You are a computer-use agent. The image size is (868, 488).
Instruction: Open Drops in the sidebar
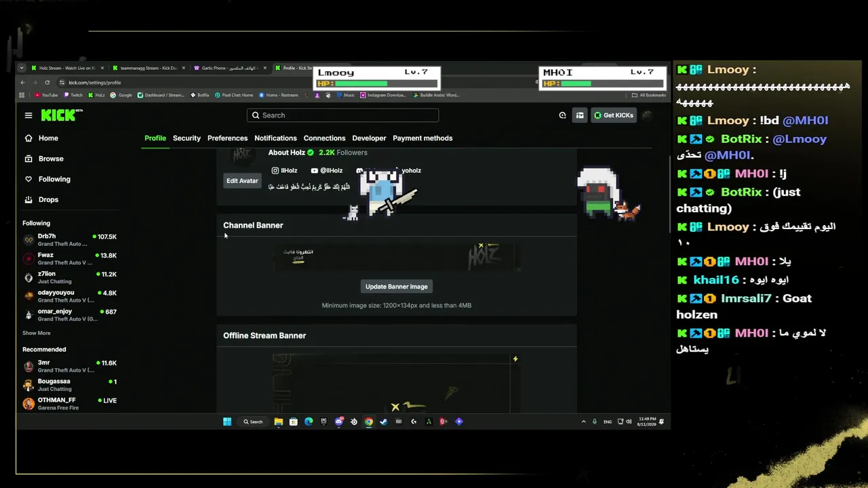(x=41, y=199)
